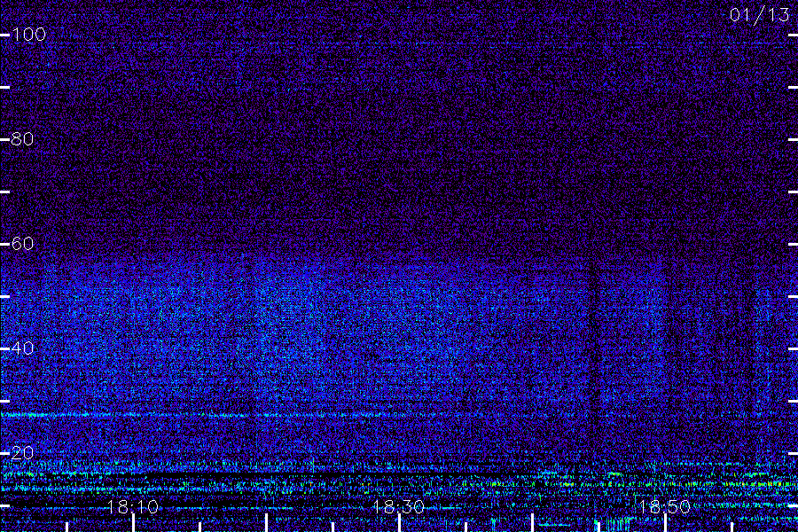Click the 20 frequency axis label
Viewport: 798px width, 532px height.
coord(22,452)
